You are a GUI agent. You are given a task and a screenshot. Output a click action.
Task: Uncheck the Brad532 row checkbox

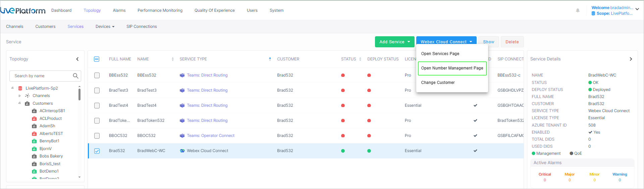click(97, 151)
